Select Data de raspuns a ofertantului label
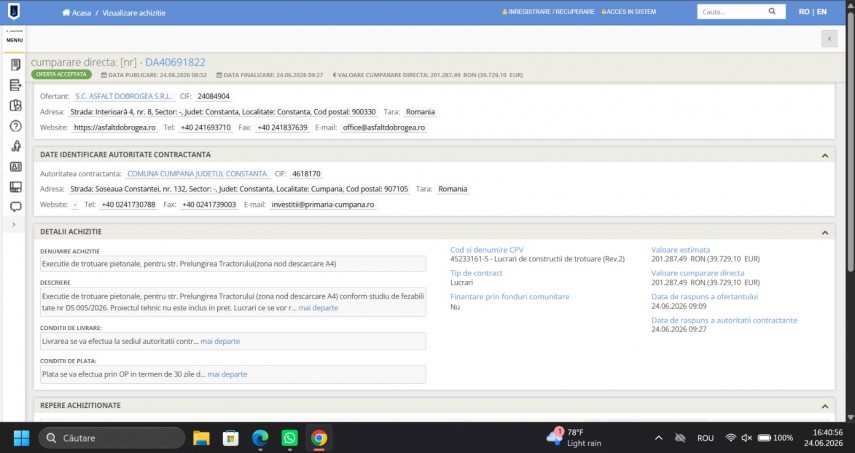Image resolution: width=855 pixels, height=453 pixels. [x=705, y=297]
